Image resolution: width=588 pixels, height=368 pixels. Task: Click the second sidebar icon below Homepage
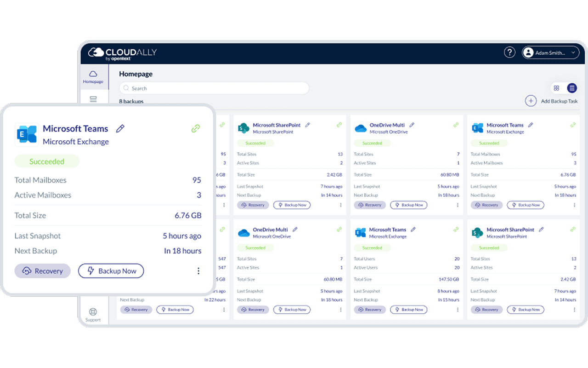[93, 99]
